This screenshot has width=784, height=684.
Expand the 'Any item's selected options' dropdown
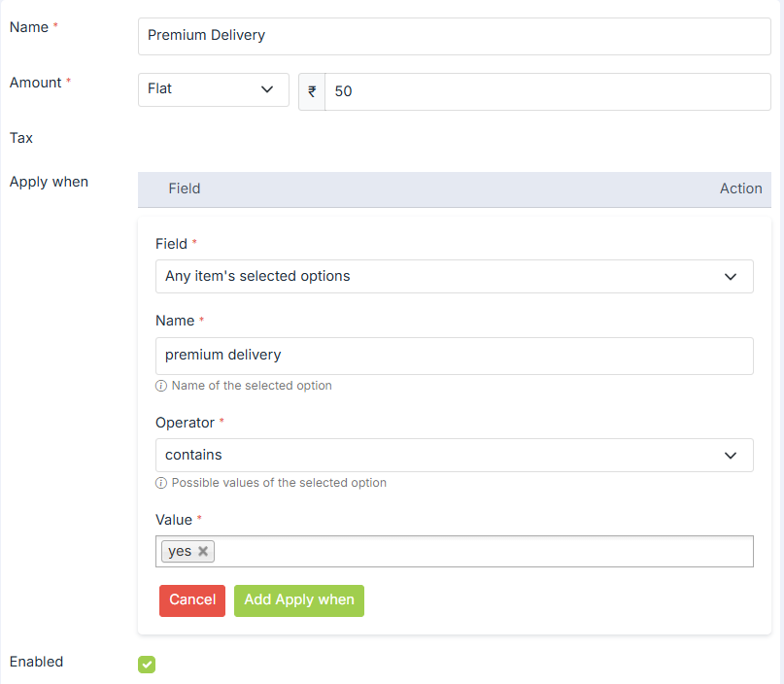pos(454,277)
